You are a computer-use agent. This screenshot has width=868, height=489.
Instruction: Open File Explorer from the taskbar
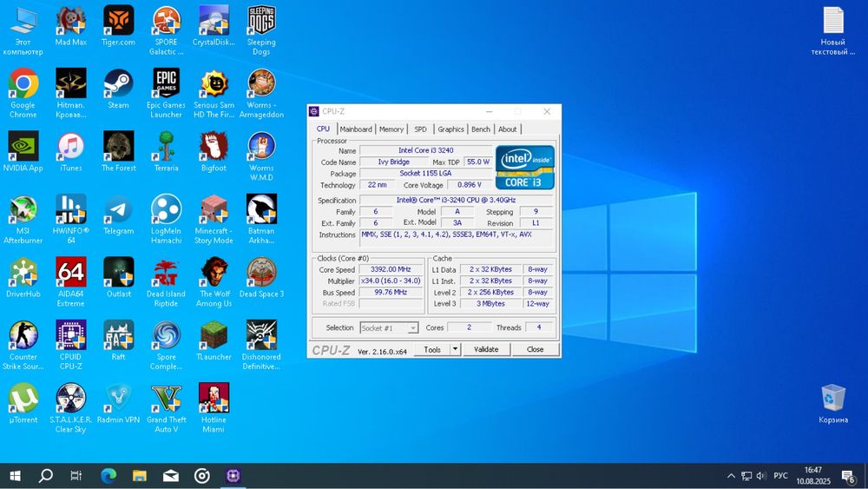[x=140, y=476]
